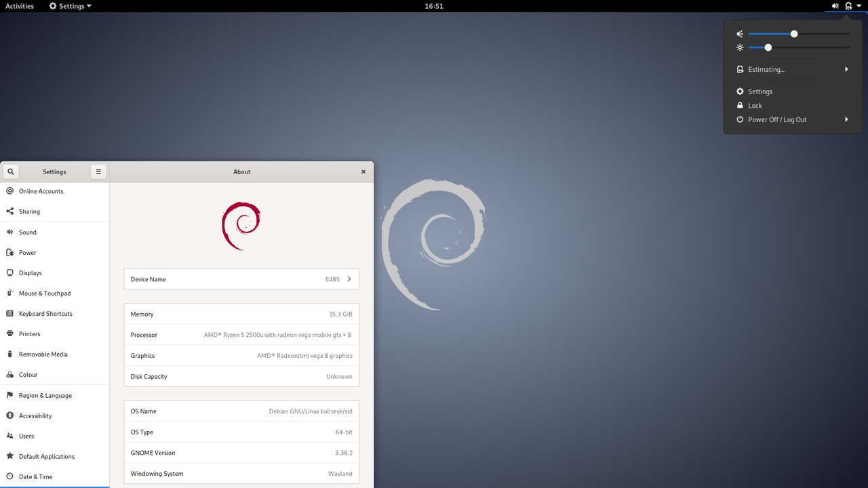The height and width of the screenshot is (488, 868).
Task: Click the gear icon beside Settings in system menu
Action: click(x=740, y=91)
